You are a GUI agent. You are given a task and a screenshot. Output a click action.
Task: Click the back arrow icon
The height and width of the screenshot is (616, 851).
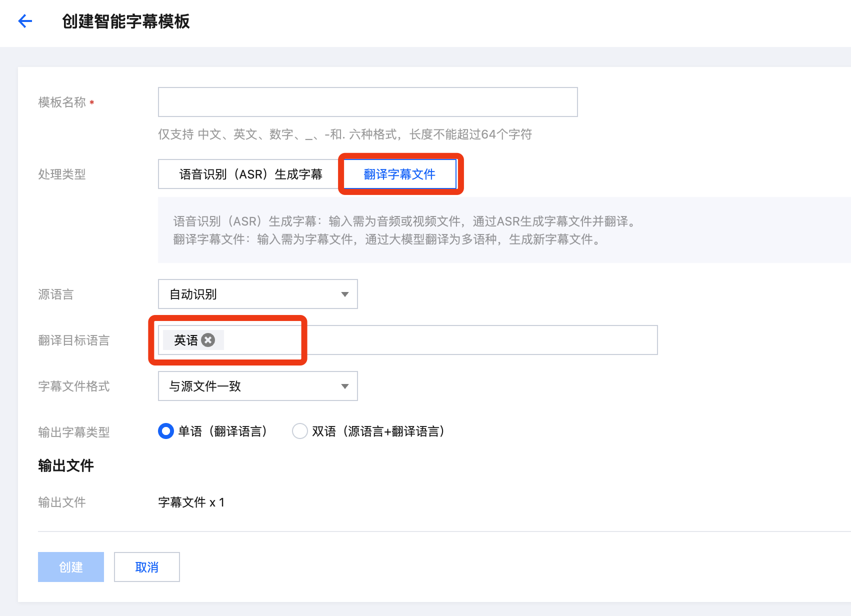pos(25,21)
